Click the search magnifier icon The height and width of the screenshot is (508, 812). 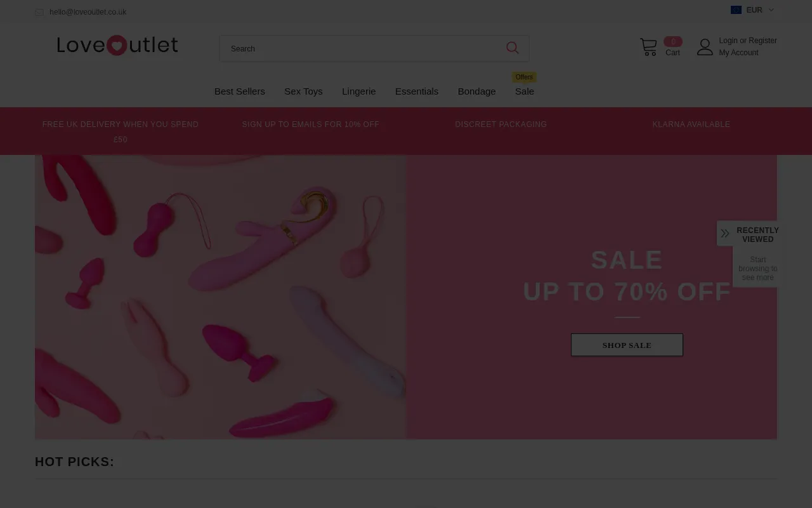[x=513, y=48]
